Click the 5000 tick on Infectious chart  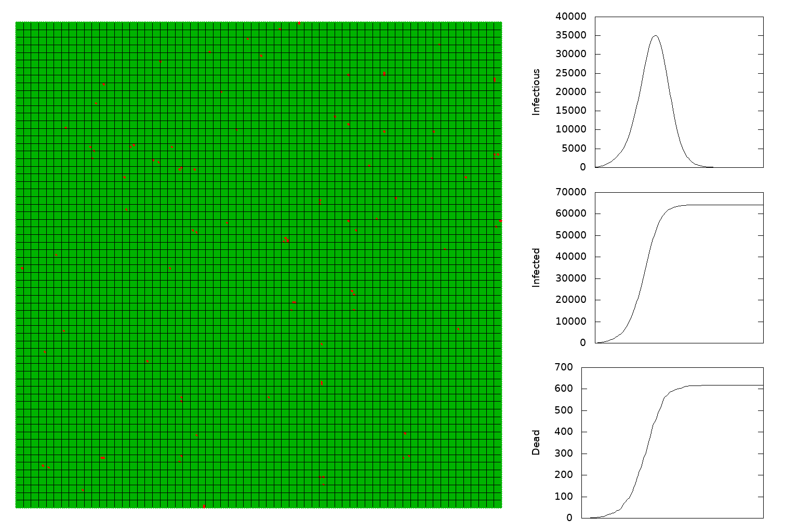click(x=574, y=149)
